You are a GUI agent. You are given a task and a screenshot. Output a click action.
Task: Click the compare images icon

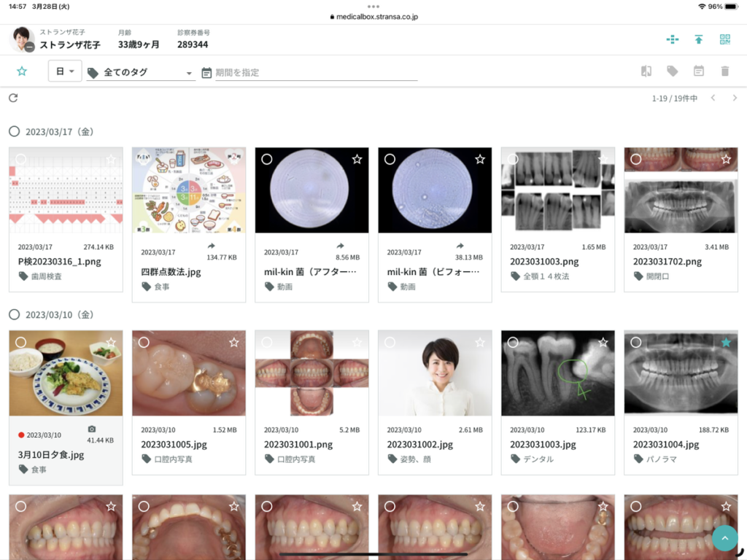click(x=646, y=71)
